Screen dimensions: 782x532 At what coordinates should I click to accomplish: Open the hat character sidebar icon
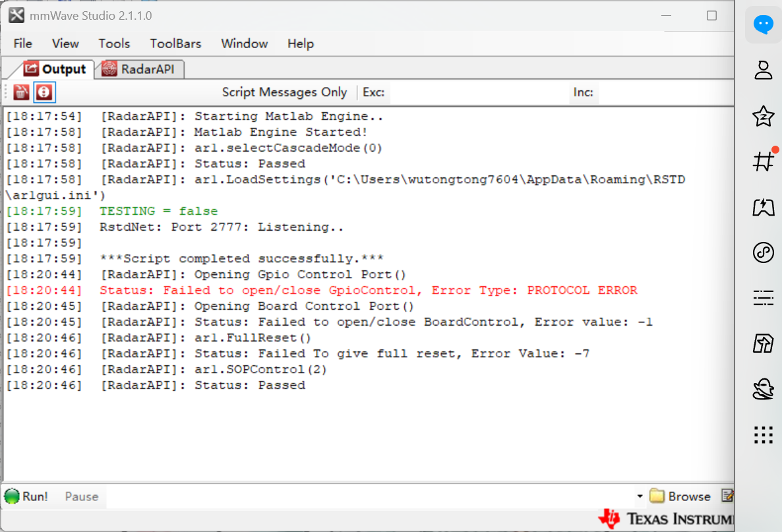tap(763, 389)
